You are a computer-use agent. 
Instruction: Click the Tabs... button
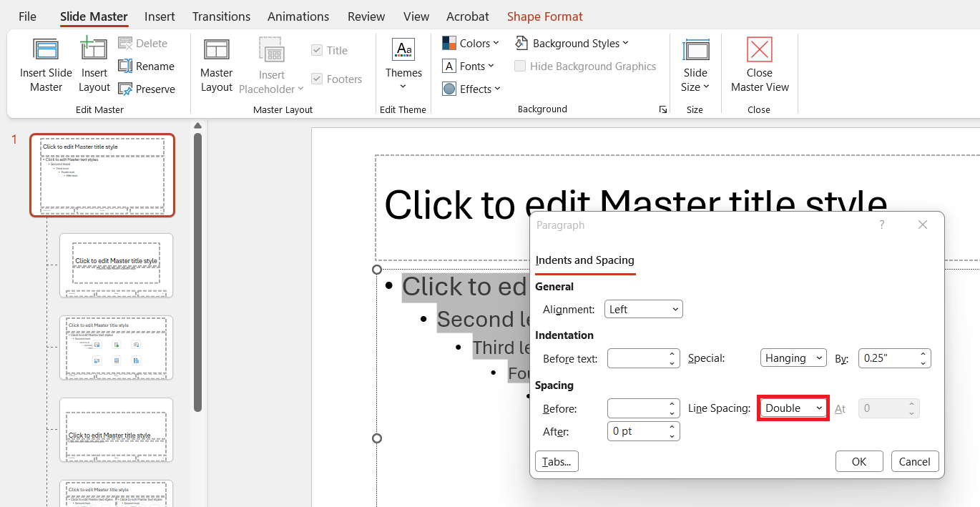click(557, 462)
